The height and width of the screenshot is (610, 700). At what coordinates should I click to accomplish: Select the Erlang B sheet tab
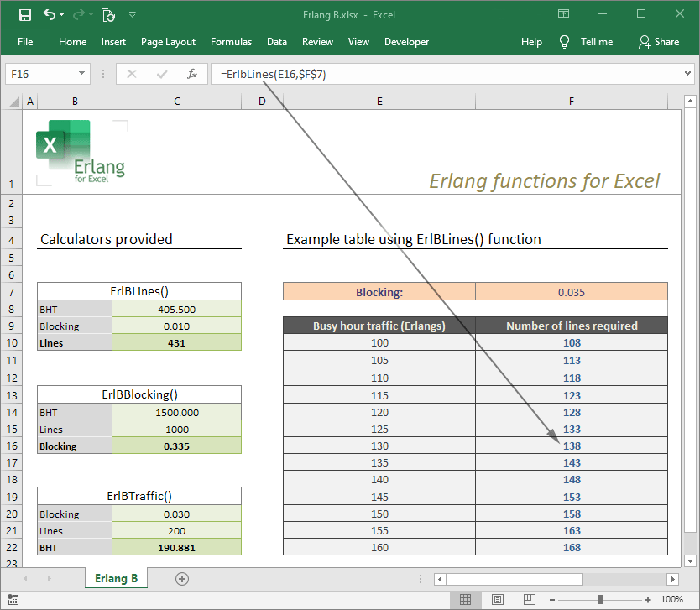tap(116, 578)
